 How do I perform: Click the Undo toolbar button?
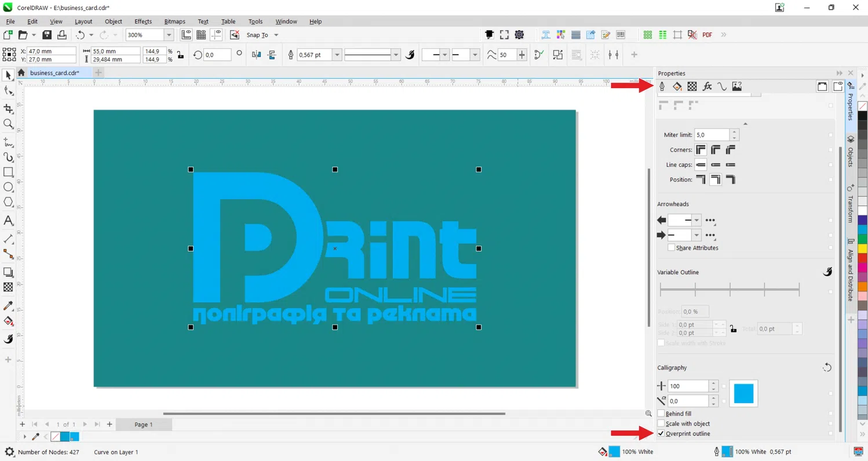point(81,35)
